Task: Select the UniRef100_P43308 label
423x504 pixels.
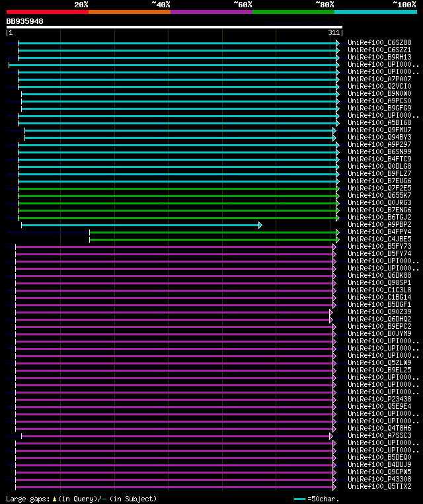Action: 379,479
